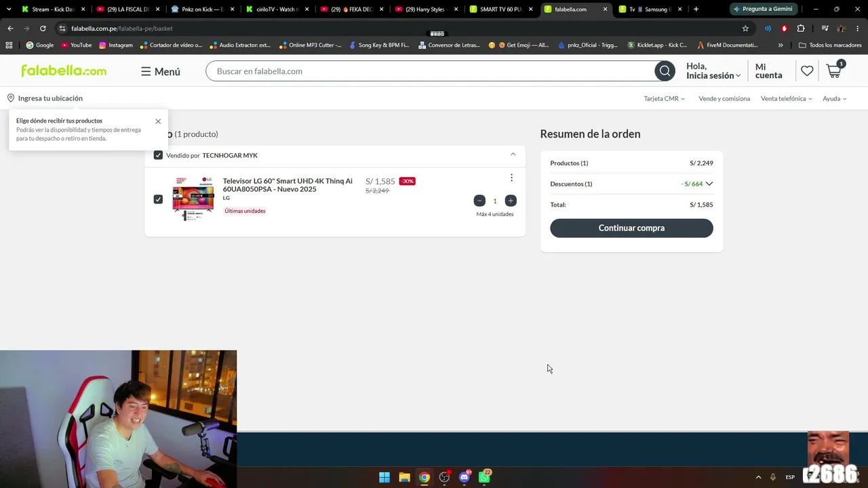The image size is (868, 488).
Task: Open the Menú hamburger menu
Action: (161, 71)
